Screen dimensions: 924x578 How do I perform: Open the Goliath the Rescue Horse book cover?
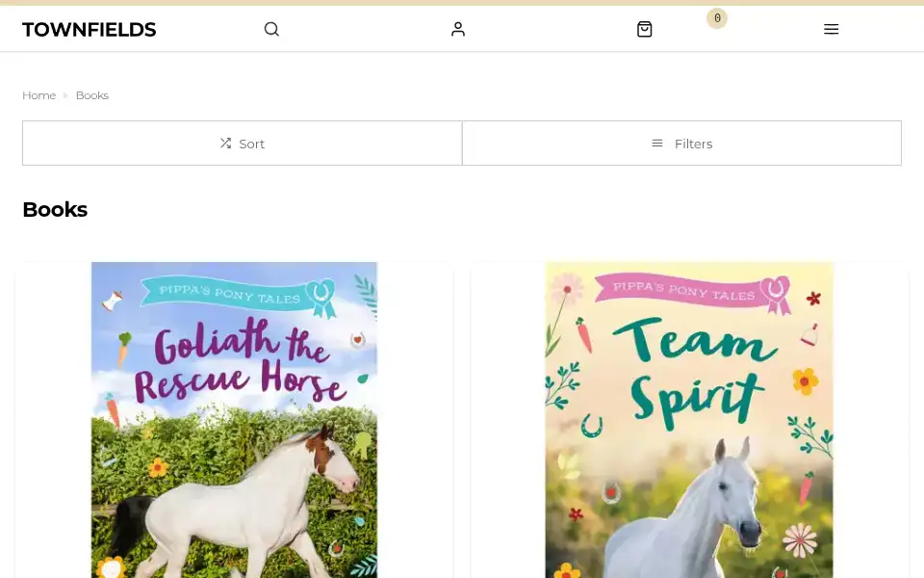[234, 420]
